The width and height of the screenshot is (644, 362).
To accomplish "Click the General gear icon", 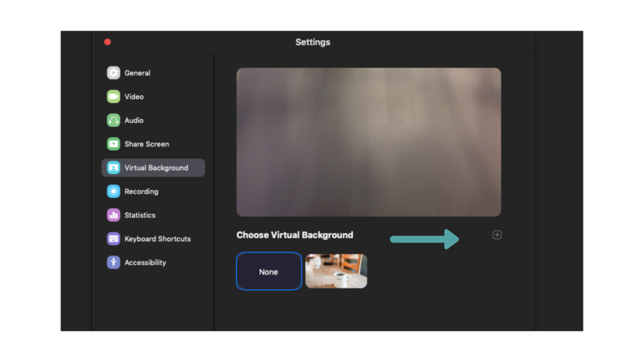I will coord(113,73).
